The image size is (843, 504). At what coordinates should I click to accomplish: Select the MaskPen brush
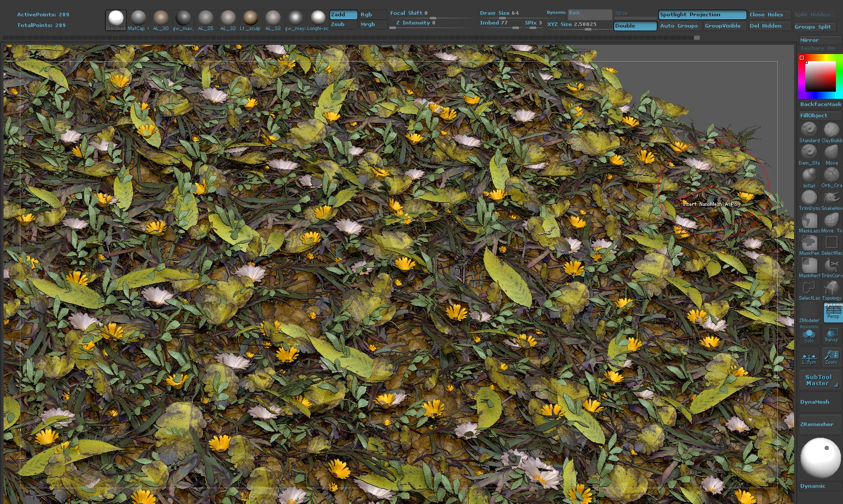click(x=808, y=244)
